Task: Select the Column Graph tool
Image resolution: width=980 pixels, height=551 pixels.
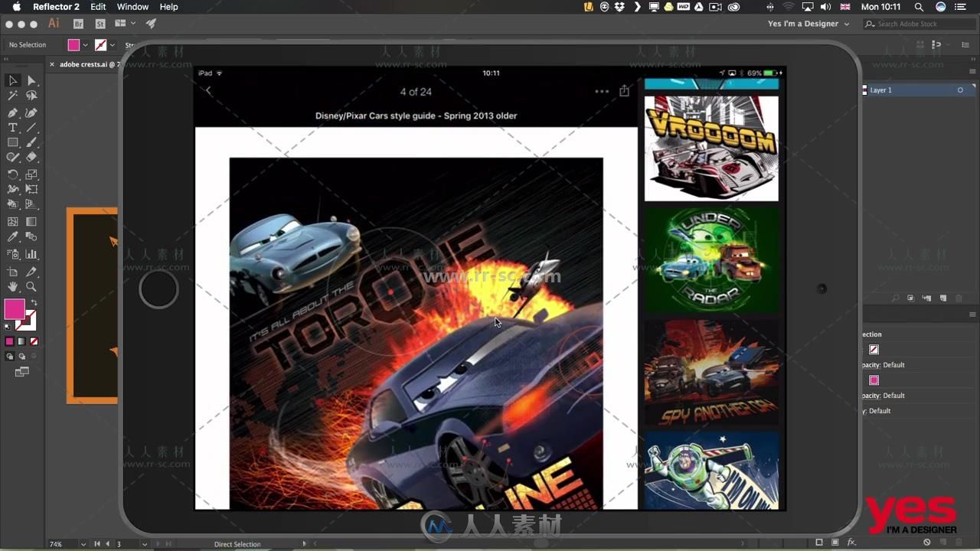Action: [31, 254]
